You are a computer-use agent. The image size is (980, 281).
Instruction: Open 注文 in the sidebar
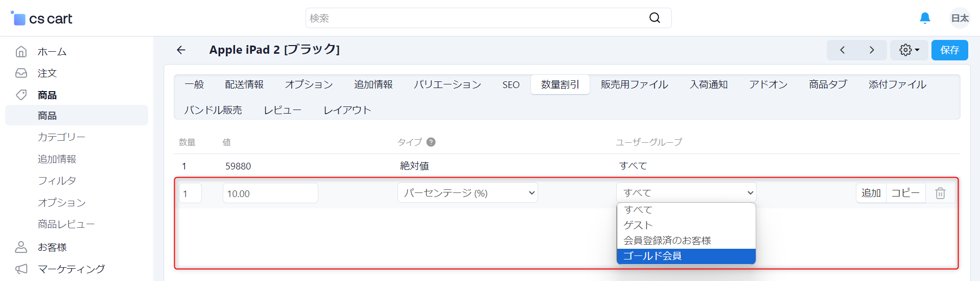(47, 73)
